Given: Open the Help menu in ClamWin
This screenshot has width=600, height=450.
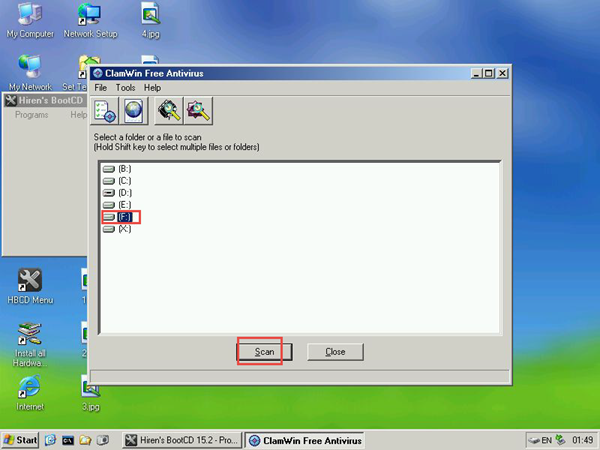Looking at the screenshot, I should tap(152, 88).
